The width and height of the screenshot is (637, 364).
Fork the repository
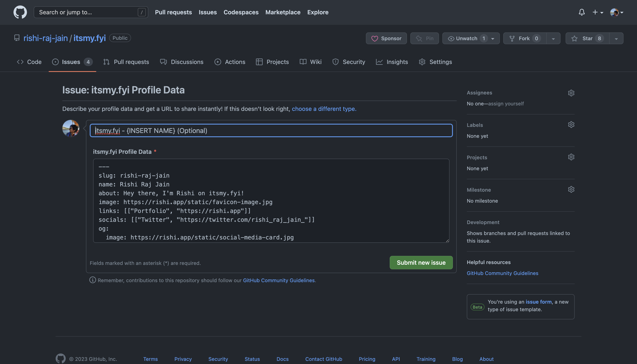[525, 38]
